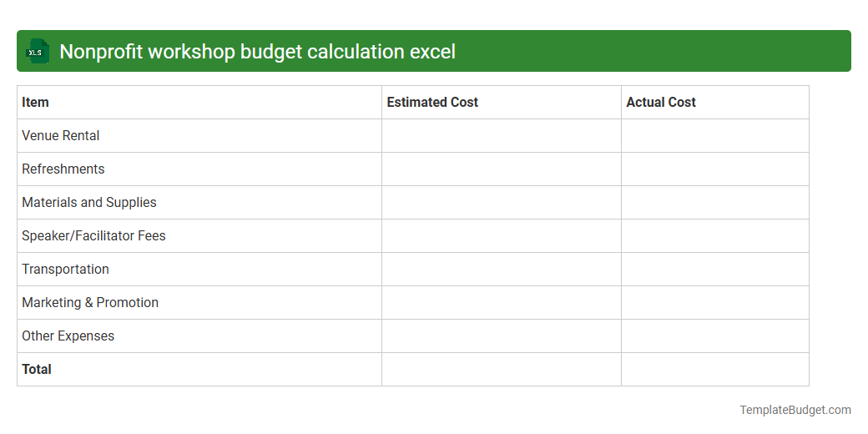Click the Actual Cost cell for Other Expenses
The width and height of the screenshot is (868, 434).
pos(715,336)
